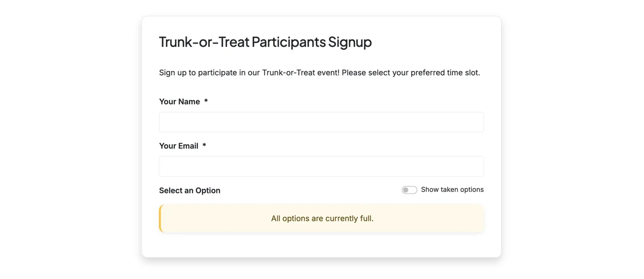Click the Trunk-or-Treat Participants Signup title

pos(265,42)
